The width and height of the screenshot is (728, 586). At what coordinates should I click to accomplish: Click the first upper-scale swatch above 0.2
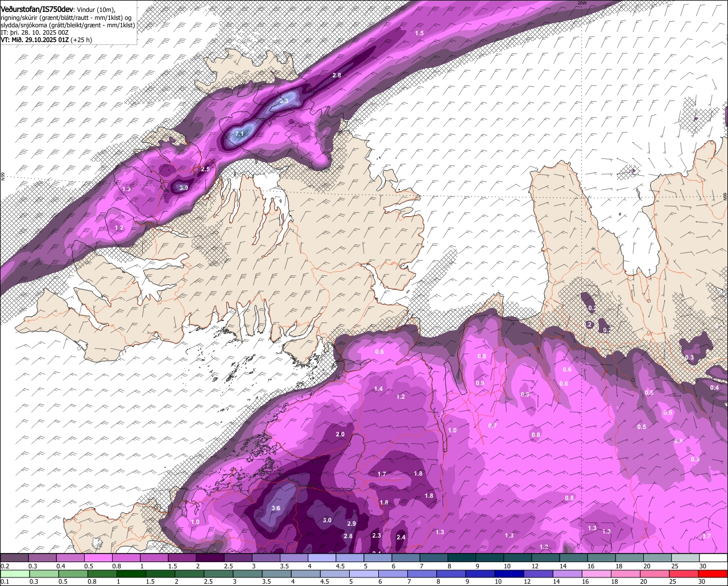(x=14, y=558)
